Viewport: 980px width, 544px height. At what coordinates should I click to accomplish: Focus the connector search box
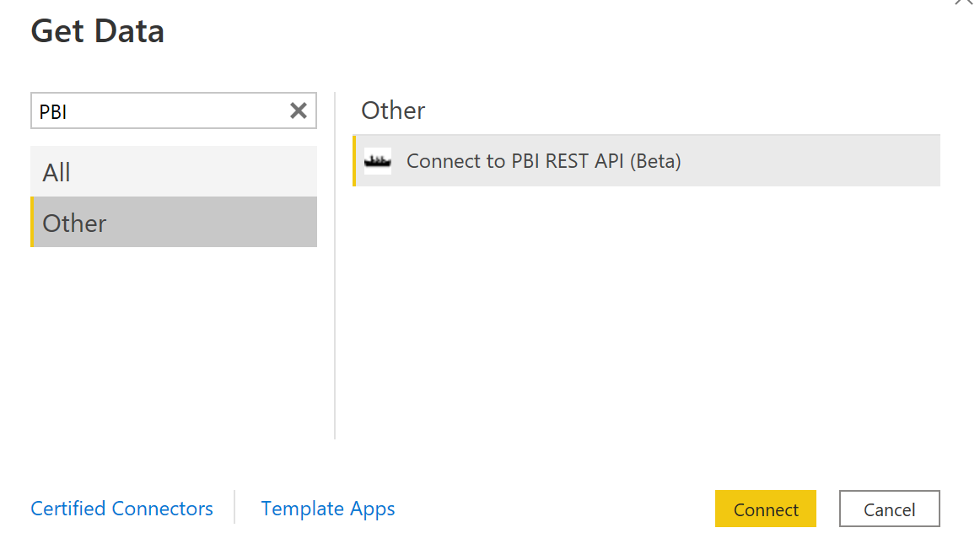click(x=160, y=110)
